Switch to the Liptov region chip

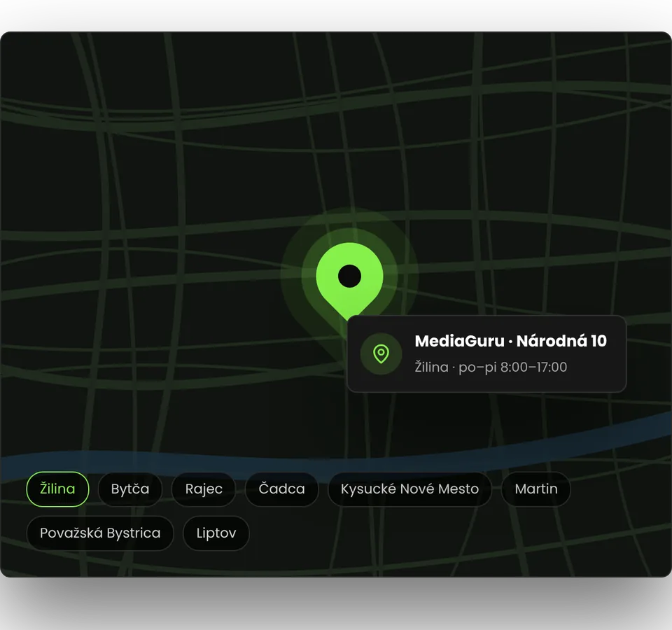[216, 533]
